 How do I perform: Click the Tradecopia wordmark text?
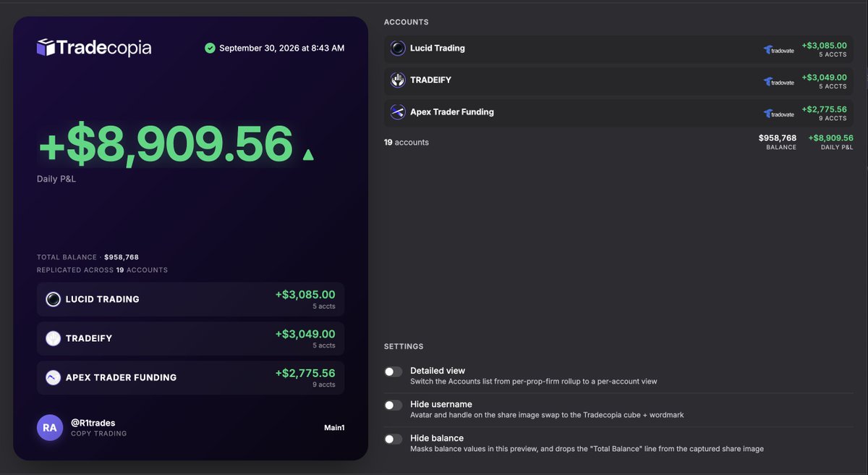[x=104, y=49]
